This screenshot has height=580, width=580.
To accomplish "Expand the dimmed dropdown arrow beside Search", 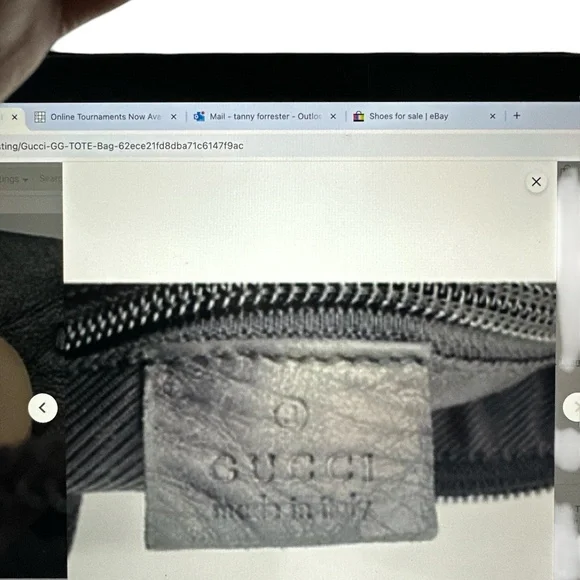I will coord(25,180).
